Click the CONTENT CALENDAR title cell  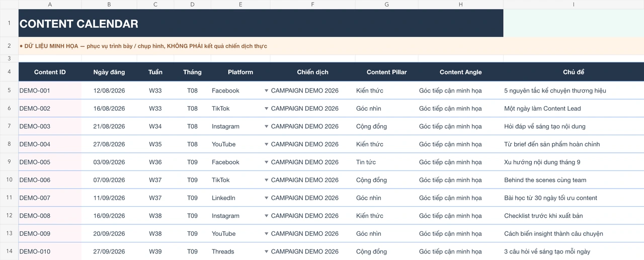coord(261,23)
